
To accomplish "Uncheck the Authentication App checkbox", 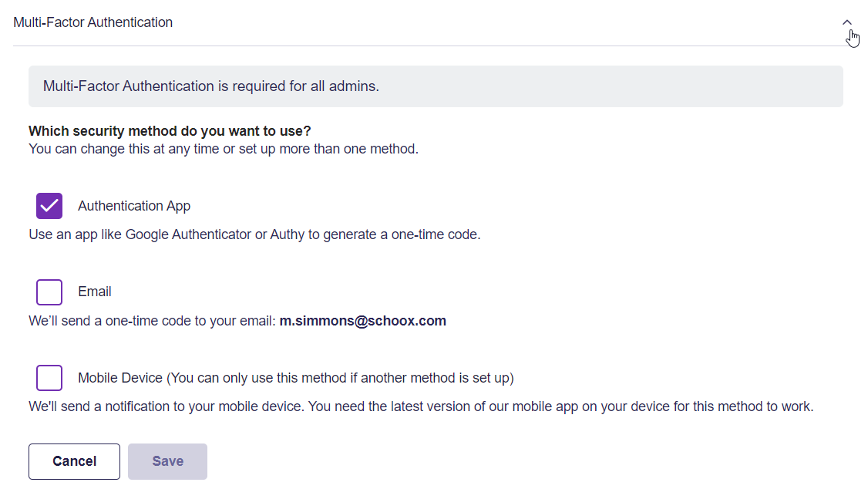I will (49, 206).
